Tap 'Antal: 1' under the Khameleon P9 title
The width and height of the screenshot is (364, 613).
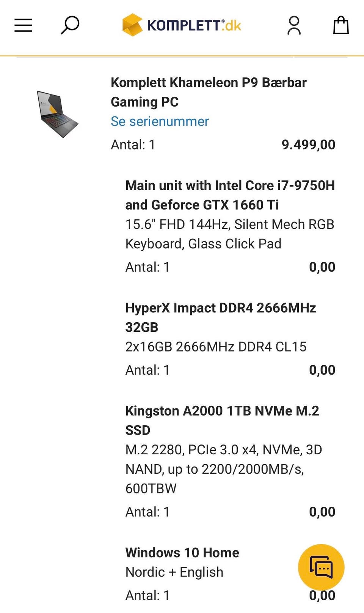pyautogui.click(x=133, y=145)
